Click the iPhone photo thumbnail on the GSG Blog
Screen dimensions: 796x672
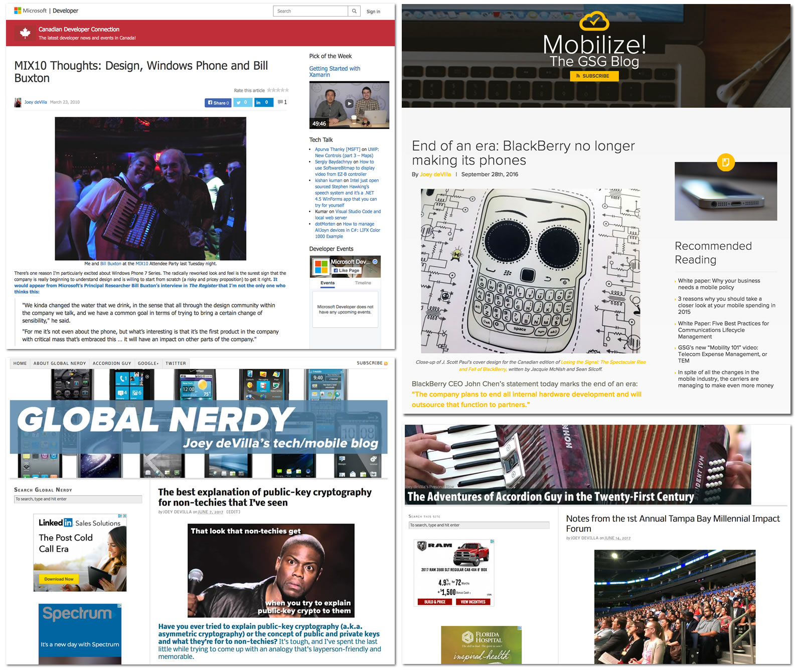pyautogui.click(x=725, y=192)
